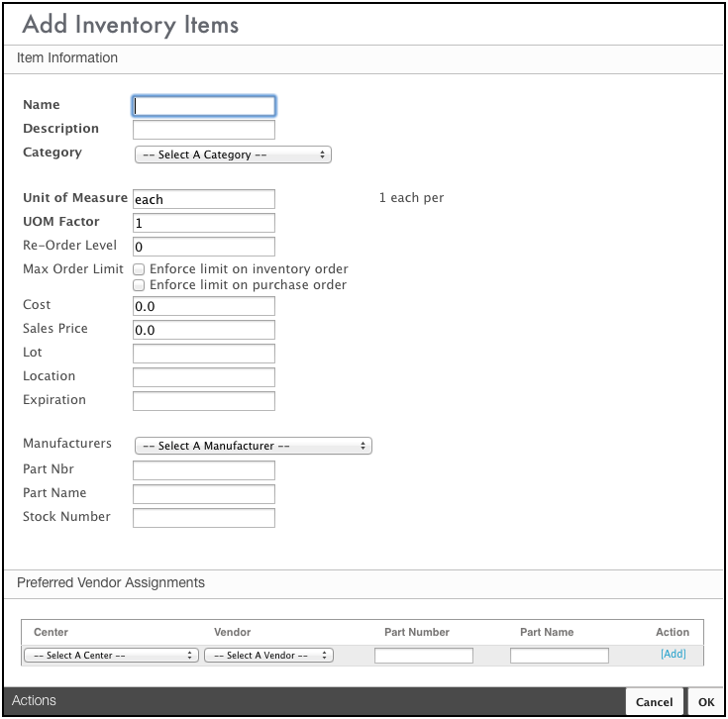Click the Cost input field
Image resolution: width=728 pixels, height=719 pixels.
[204, 306]
